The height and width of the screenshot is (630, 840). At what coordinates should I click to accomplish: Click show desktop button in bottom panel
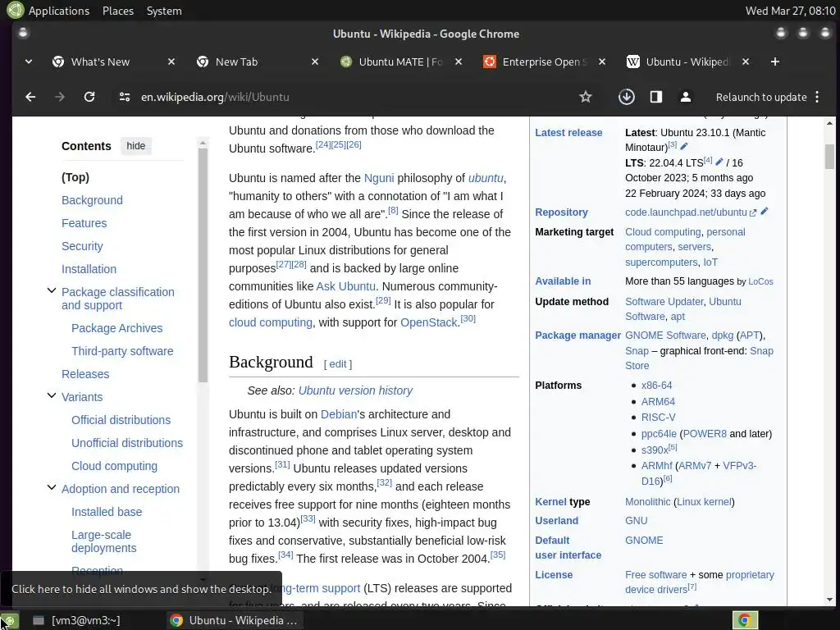[9, 620]
